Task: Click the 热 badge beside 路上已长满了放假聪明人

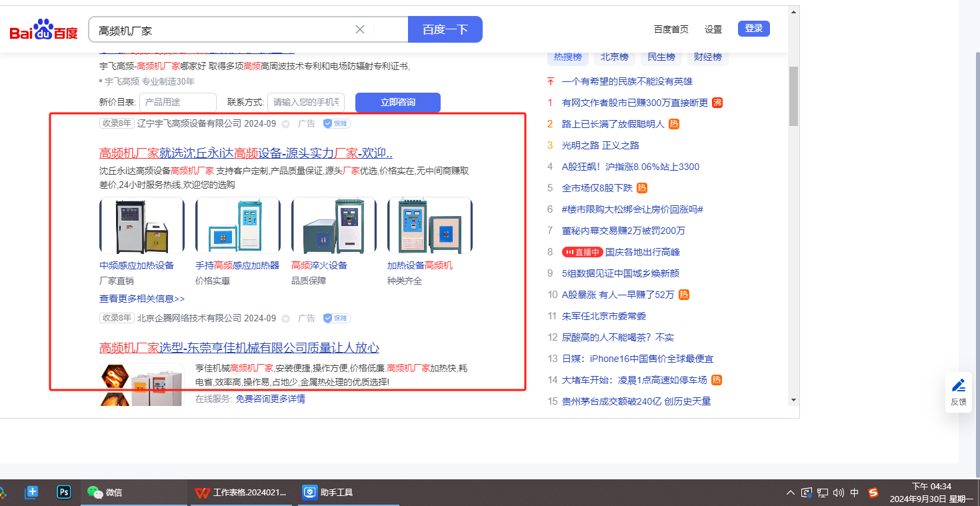Action: 674,124
